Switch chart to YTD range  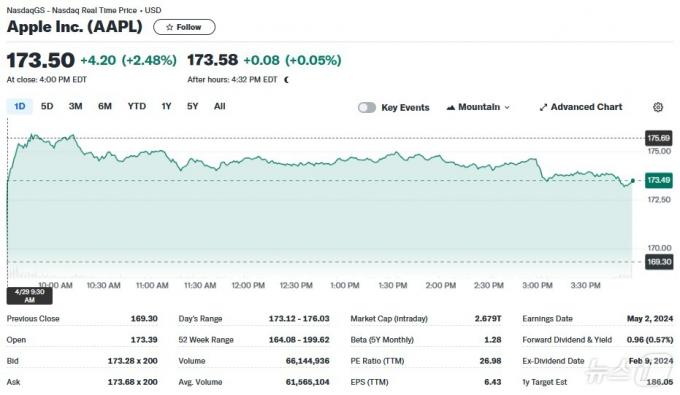click(137, 106)
